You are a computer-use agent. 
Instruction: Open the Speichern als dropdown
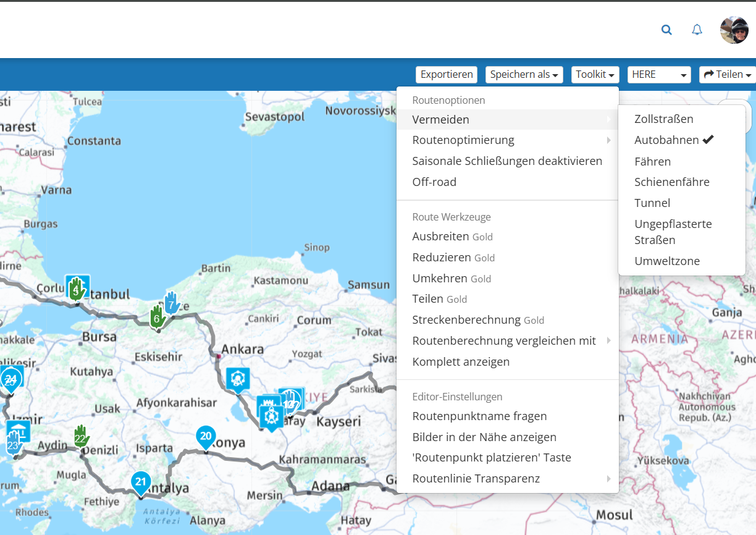[524, 74]
